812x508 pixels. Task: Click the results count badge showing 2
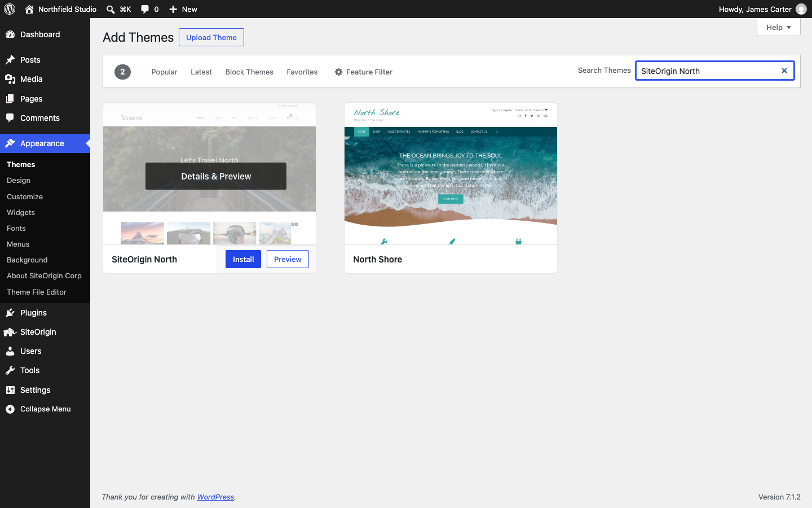(122, 72)
